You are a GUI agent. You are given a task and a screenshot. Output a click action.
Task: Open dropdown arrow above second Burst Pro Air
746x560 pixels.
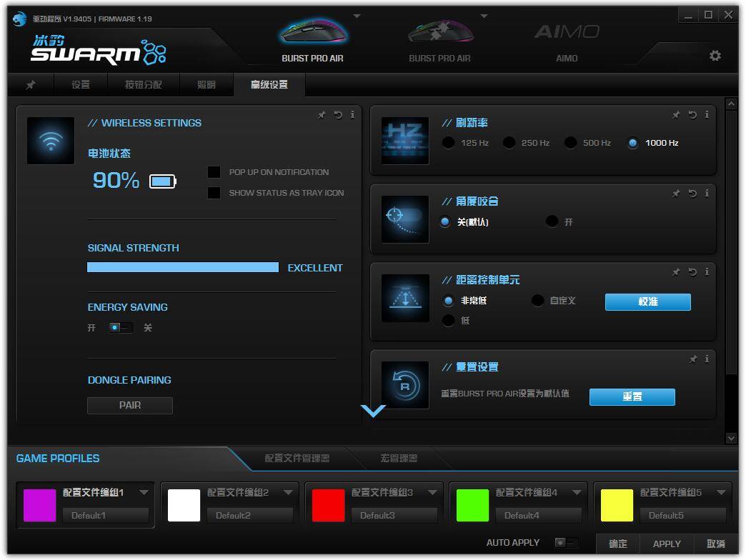click(484, 16)
